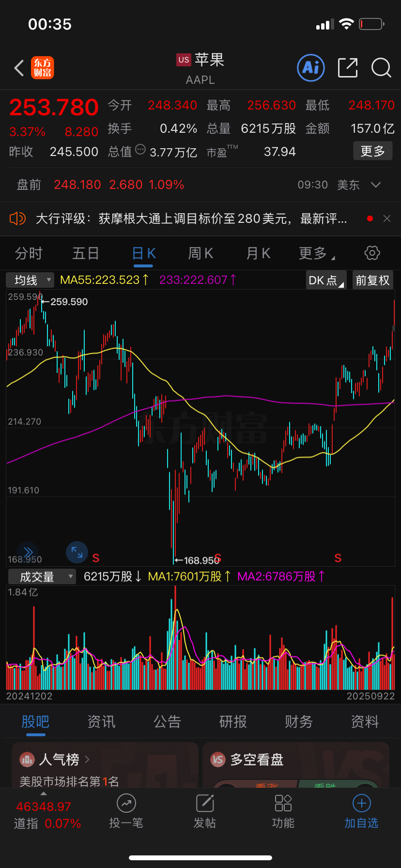
Task: Open the 财务 tab
Action: click(299, 722)
